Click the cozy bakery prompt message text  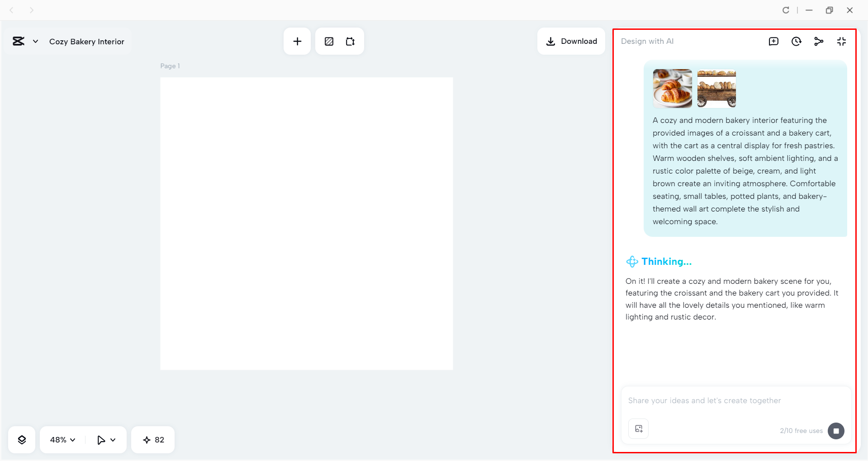745,171
